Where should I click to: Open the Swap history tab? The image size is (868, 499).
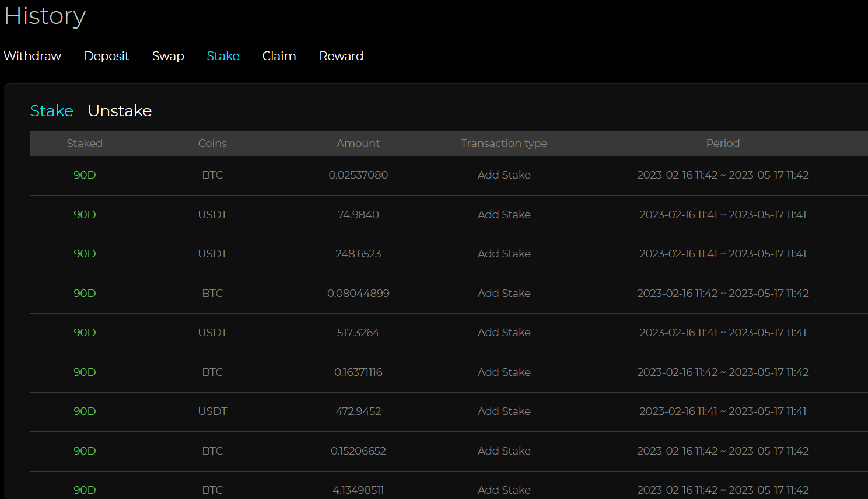[x=168, y=56]
